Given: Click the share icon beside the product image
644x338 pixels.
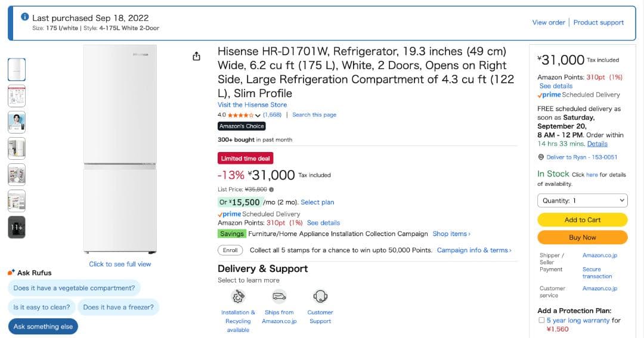Looking at the screenshot, I should tap(197, 57).
